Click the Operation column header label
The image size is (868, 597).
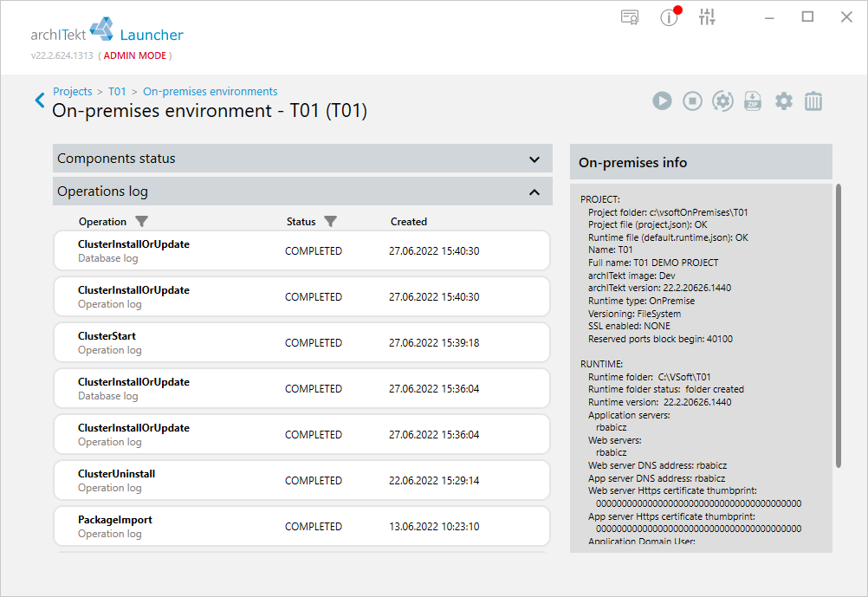102,222
